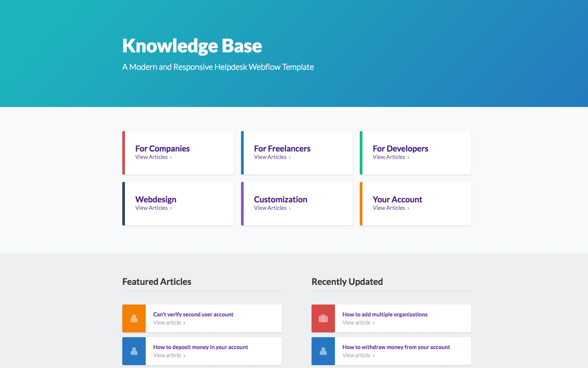Viewport: 588px width, 368px height.
Task: Expand Webdesign articles via its chevron arrow
Action: click(171, 208)
